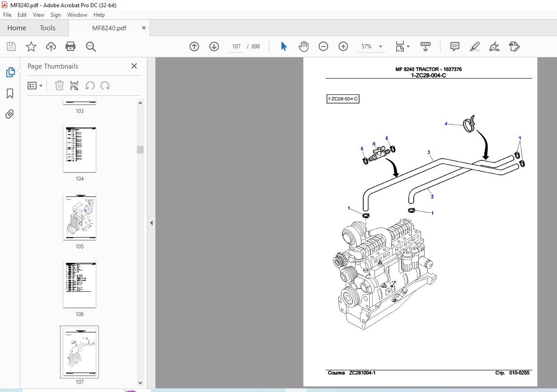This screenshot has height=392, width=557.
Task: Click the page number field showing 107
Action: point(236,47)
